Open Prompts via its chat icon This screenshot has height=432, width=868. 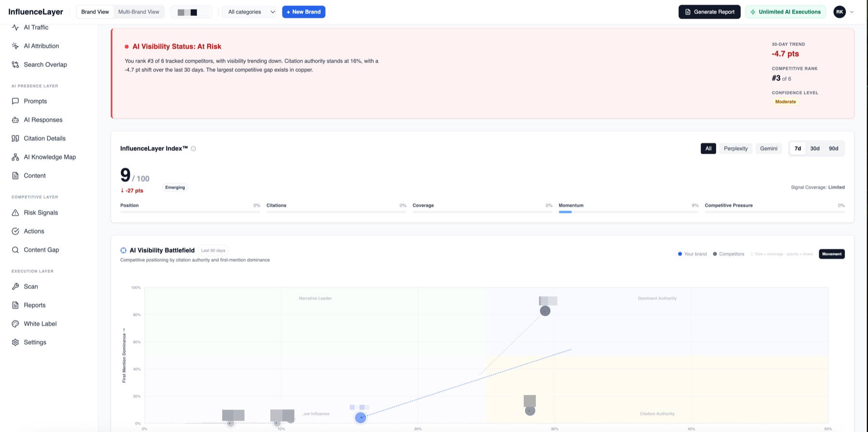[15, 101]
